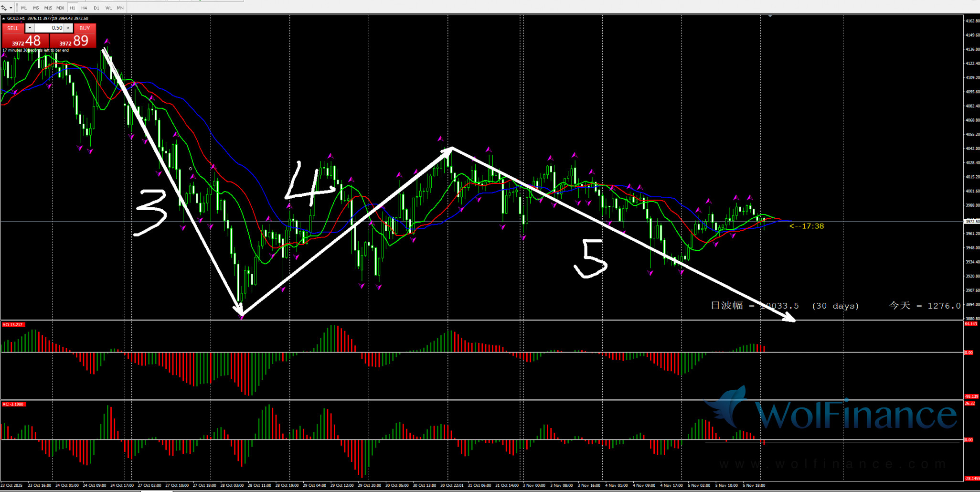Click the red AO indicator label

point(13,325)
